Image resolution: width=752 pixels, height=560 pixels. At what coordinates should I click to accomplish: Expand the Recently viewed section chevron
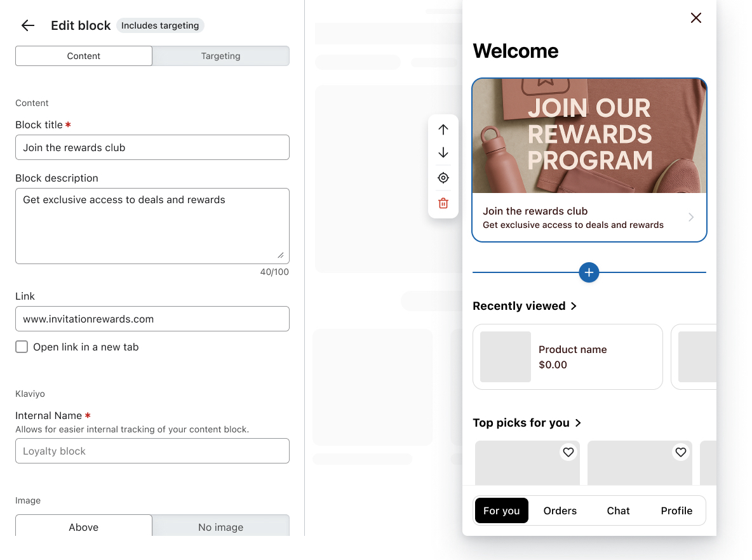[x=574, y=306]
